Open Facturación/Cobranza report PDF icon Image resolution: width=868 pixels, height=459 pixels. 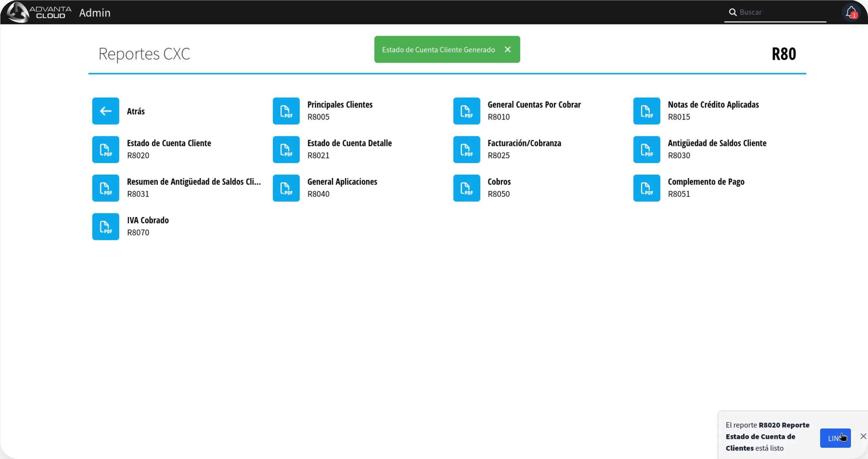point(466,149)
